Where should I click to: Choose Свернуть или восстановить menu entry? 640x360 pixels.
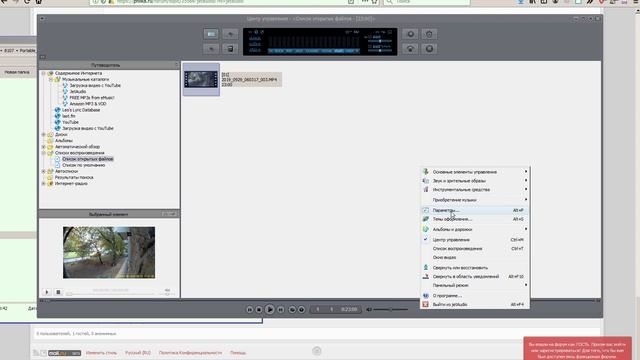coord(475,268)
